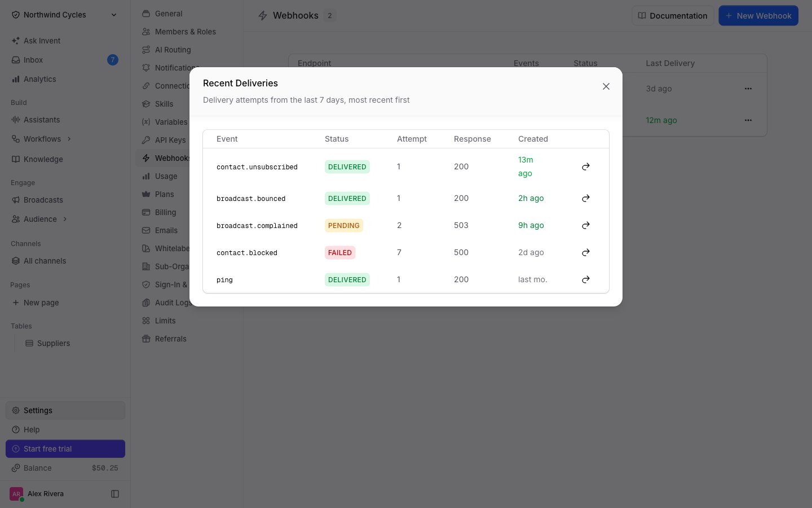This screenshot has height=508, width=812.
Task: Click the Inbox unread badge 7
Action: point(113,60)
